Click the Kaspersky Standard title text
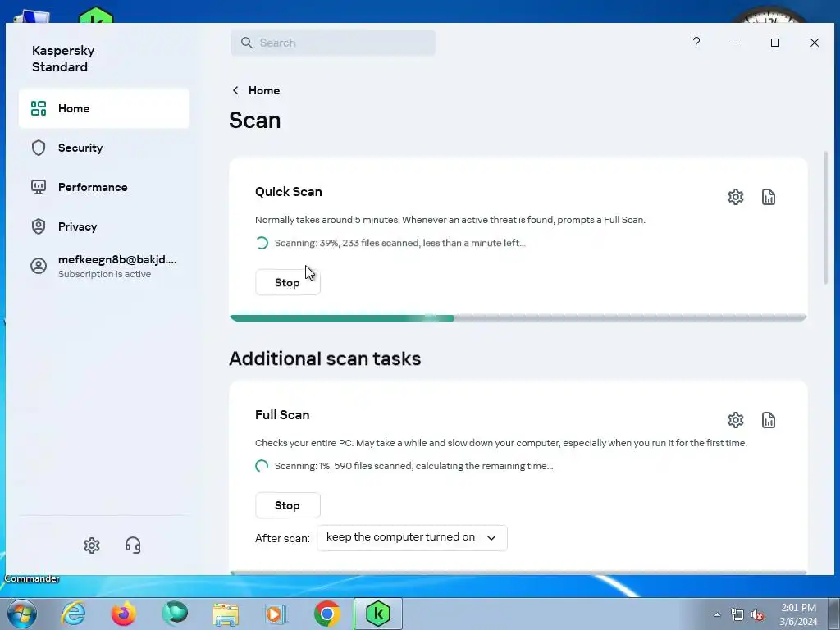This screenshot has width=840, height=630. click(63, 58)
